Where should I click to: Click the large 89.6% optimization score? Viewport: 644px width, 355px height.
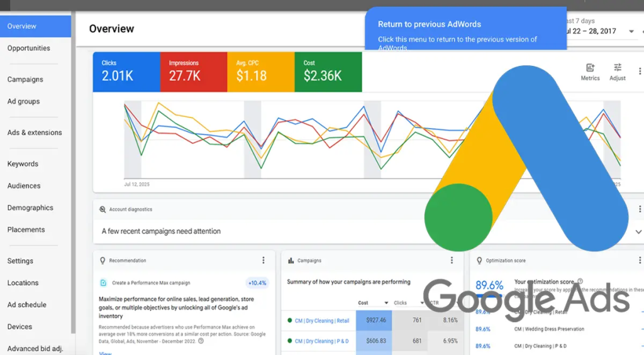click(x=489, y=285)
